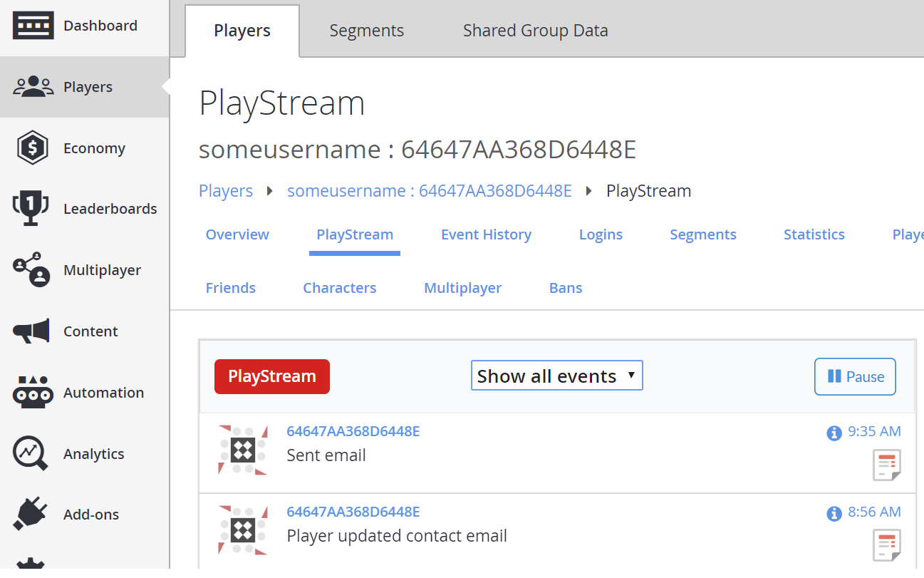Open the Event History tab
The height and width of the screenshot is (578, 924).
pyautogui.click(x=487, y=234)
